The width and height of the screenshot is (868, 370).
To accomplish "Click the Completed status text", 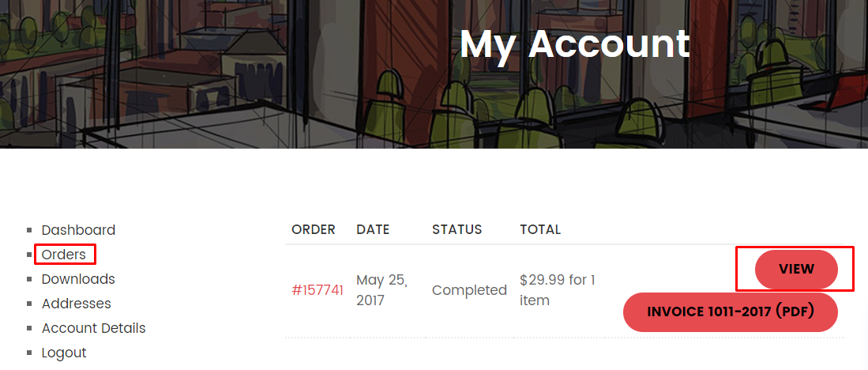I will (x=469, y=290).
